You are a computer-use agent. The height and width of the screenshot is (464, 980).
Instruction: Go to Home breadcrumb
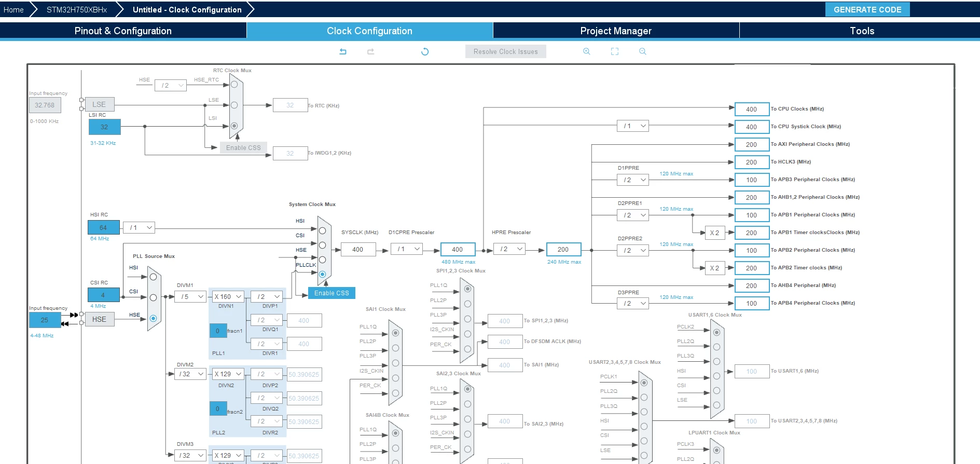(13, 9)
